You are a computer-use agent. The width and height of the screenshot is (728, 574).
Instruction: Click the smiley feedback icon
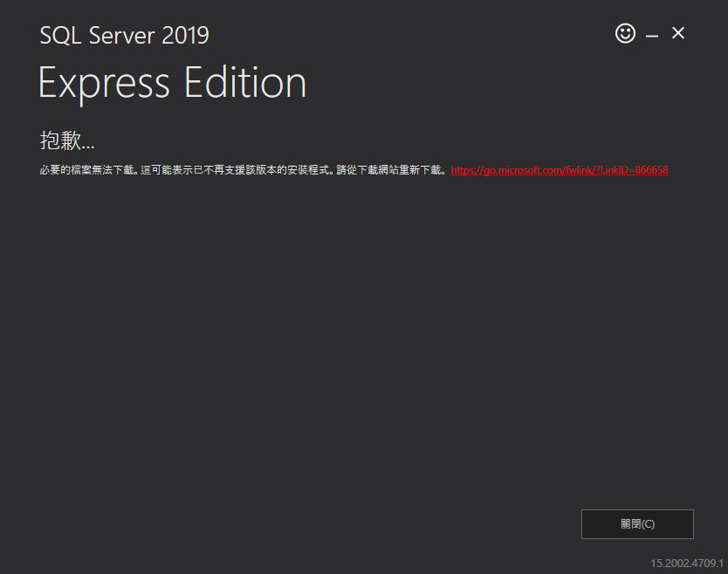point(625,33)
